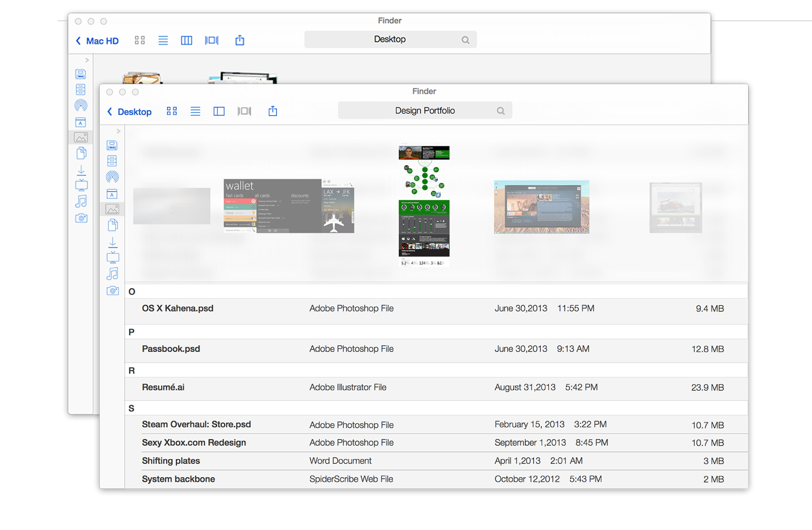Open Movies TV icon in front sidebar

pos(112,258)
